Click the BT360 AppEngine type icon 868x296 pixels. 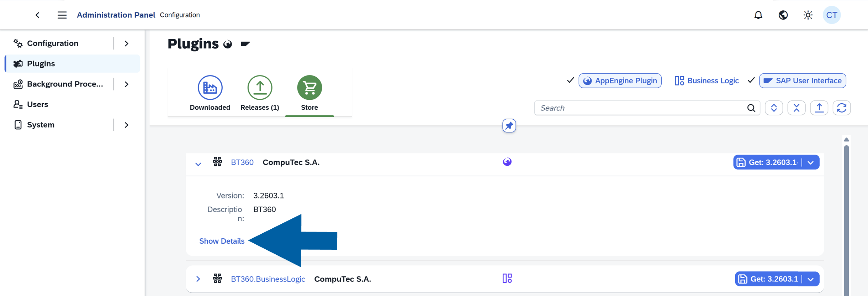coord(507,162)
